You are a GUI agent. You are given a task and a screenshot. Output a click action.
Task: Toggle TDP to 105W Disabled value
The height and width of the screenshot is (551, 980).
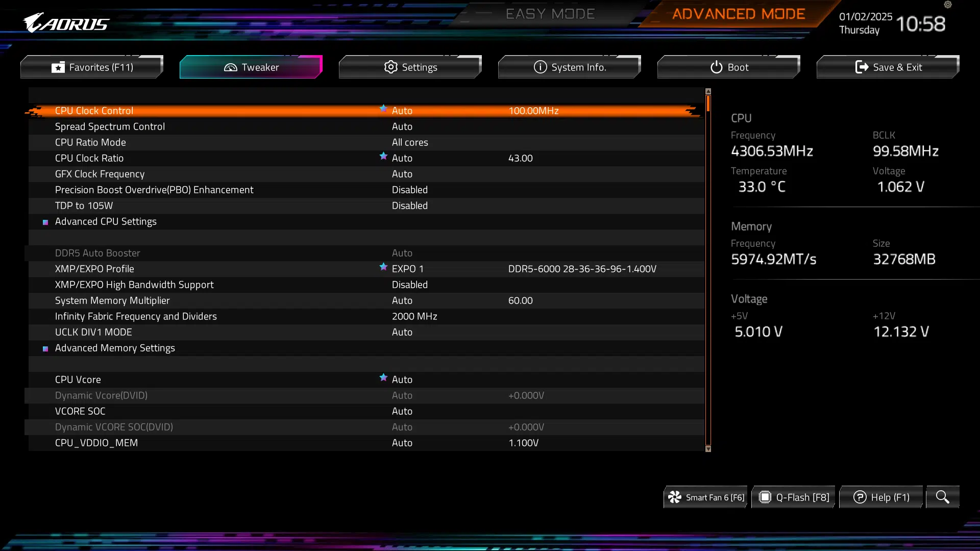coord(410,206)
